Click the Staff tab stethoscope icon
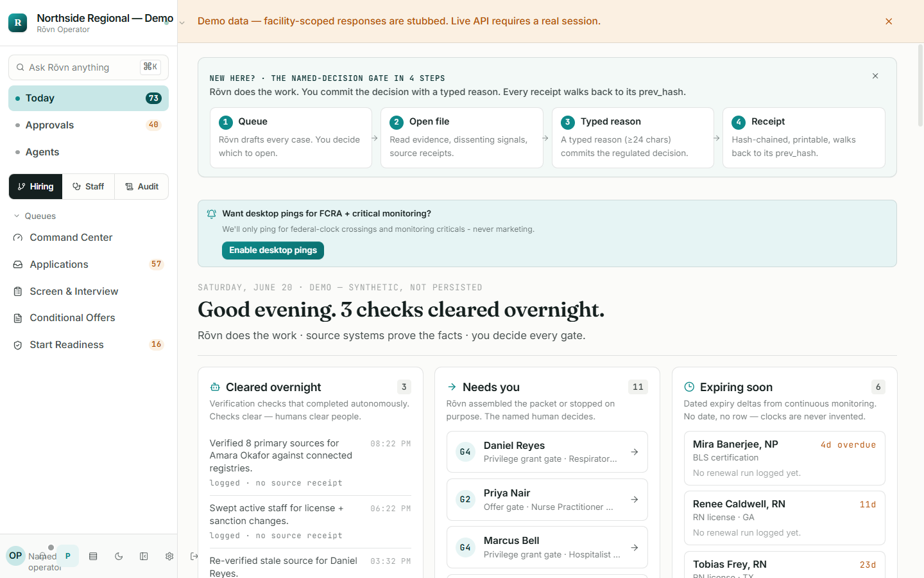The height and width of the screenshot is (578, 924). point(76,187)
